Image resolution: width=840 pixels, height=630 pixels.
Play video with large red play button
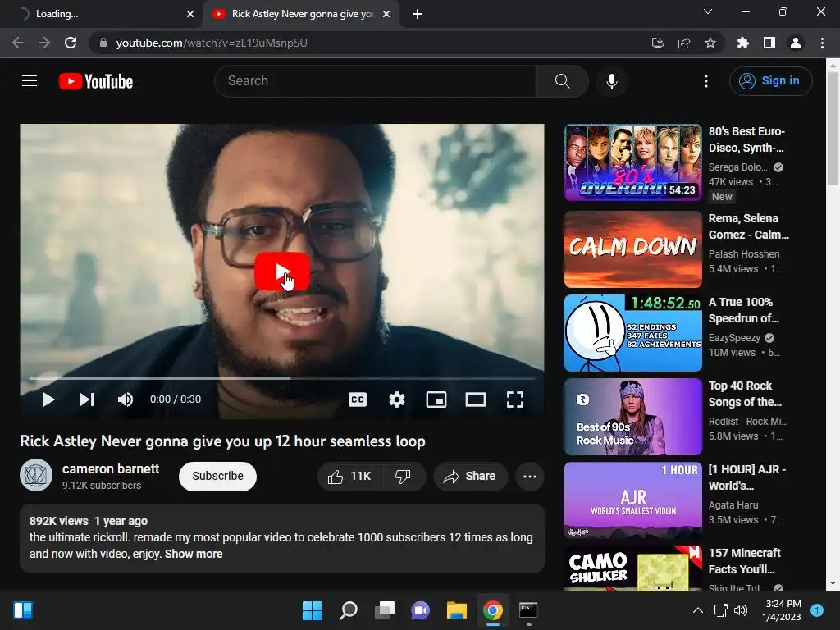(282, 272)
